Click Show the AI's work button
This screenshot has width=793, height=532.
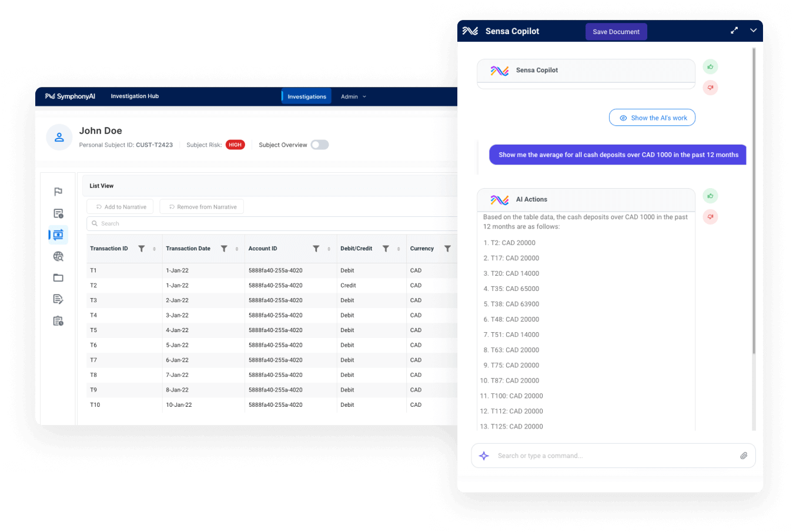coord(652,118)
